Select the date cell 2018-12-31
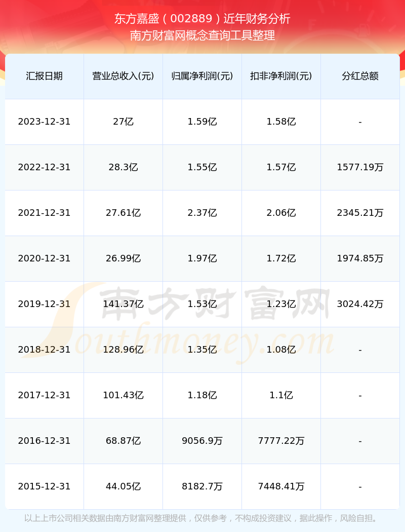405x532 pixels. (x=44, y=350)
